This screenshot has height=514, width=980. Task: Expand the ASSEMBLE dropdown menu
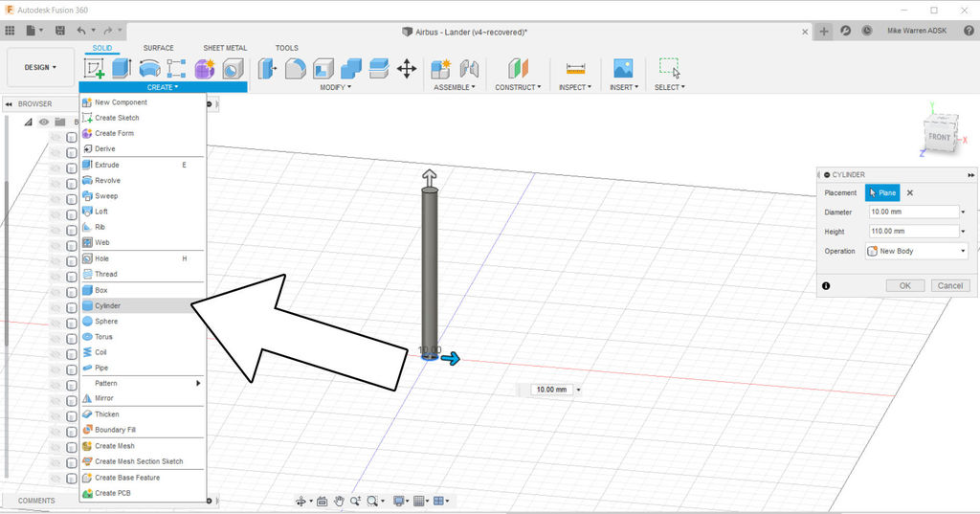(455, 87)
